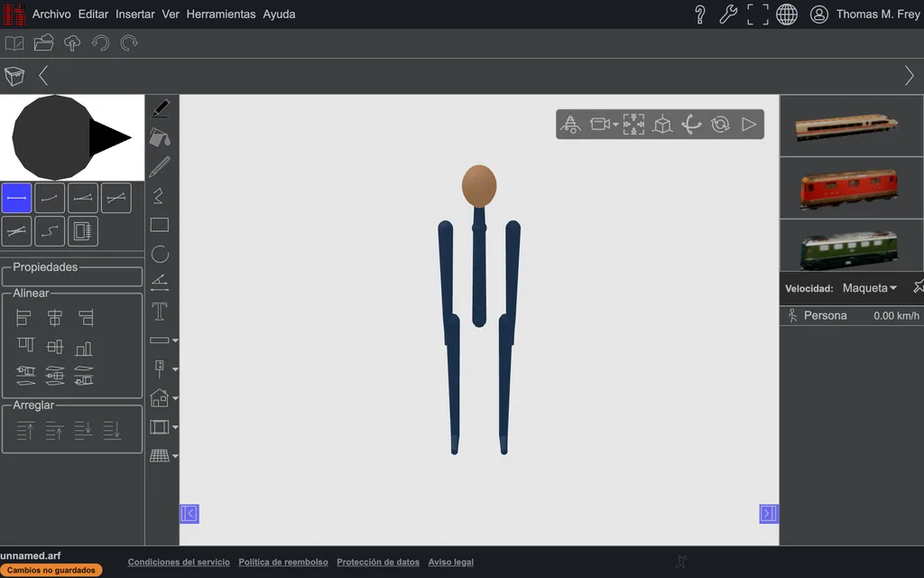Select the circle shape tool
The height and width of the screenshot is (578, 924).
pos(160,254)
